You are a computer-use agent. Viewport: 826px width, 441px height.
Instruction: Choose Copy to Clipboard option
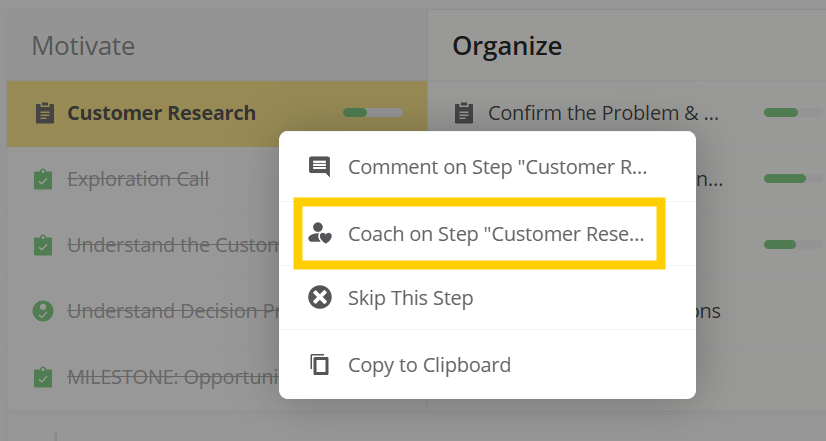coord(487,364)
